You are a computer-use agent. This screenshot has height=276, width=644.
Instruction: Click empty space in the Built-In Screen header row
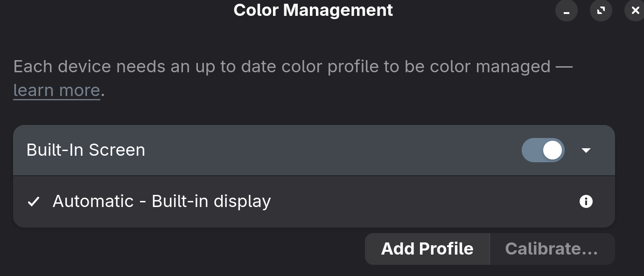327,150
